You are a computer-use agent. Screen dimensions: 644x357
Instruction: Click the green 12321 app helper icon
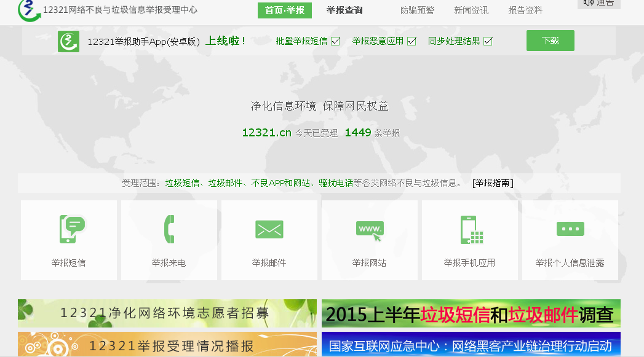pos(68,41)
